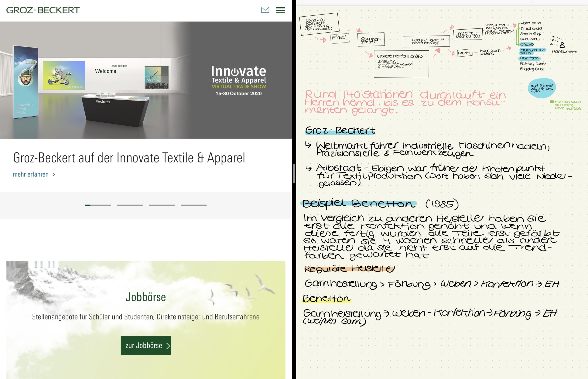Tap the highlighted 'Online' entry in the notes list
588x379 pixels.
pyautogui.click(x=526, y=44)
